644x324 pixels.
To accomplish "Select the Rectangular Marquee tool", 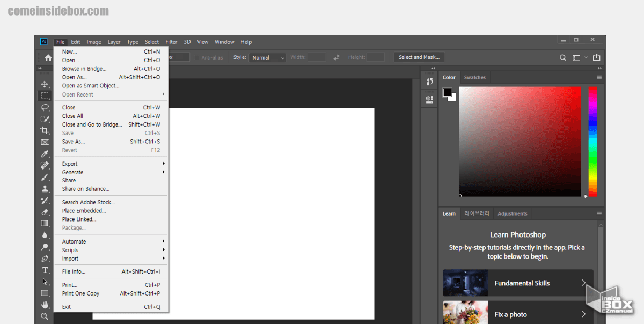I will pos(45,95).
